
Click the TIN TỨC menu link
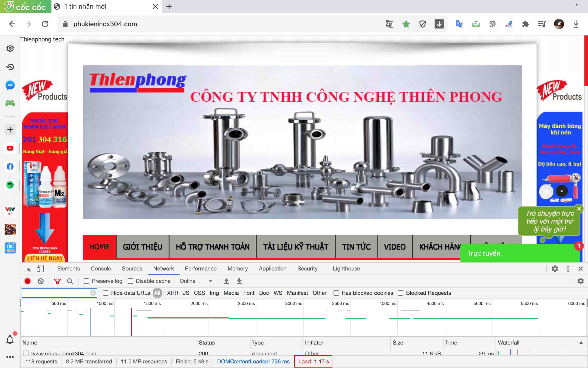[356, 247]
